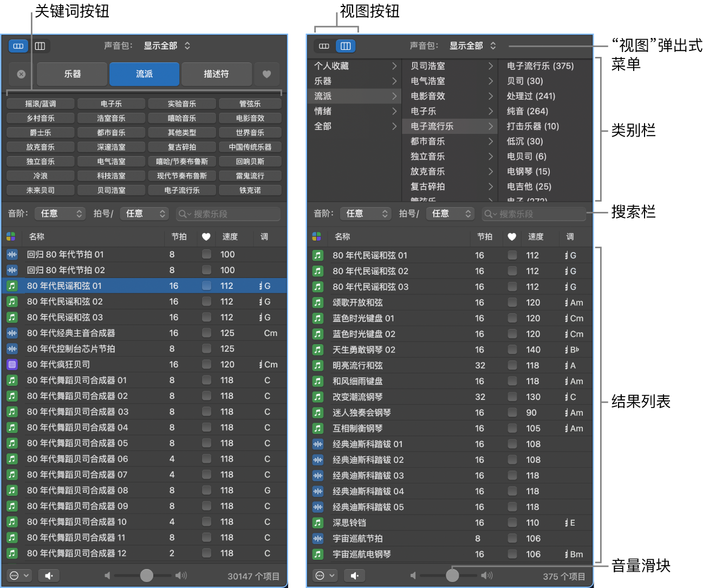Open the action pop-up menu icon bottom left
This screenshot has height=588, width=709.
[18, 576]
